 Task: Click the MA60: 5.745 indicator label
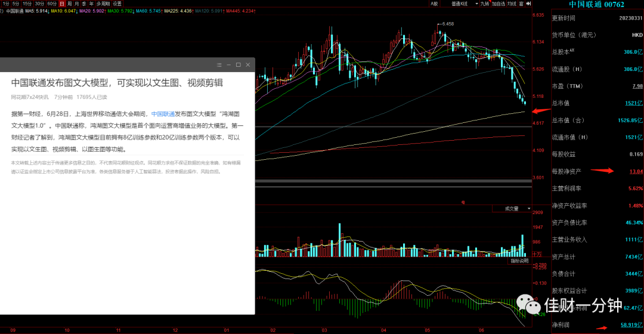pos(149,11)
